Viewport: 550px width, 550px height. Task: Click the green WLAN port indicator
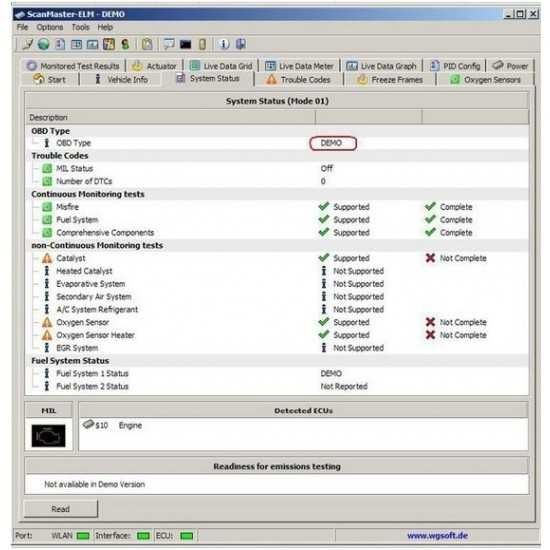(x=83, y=536)
